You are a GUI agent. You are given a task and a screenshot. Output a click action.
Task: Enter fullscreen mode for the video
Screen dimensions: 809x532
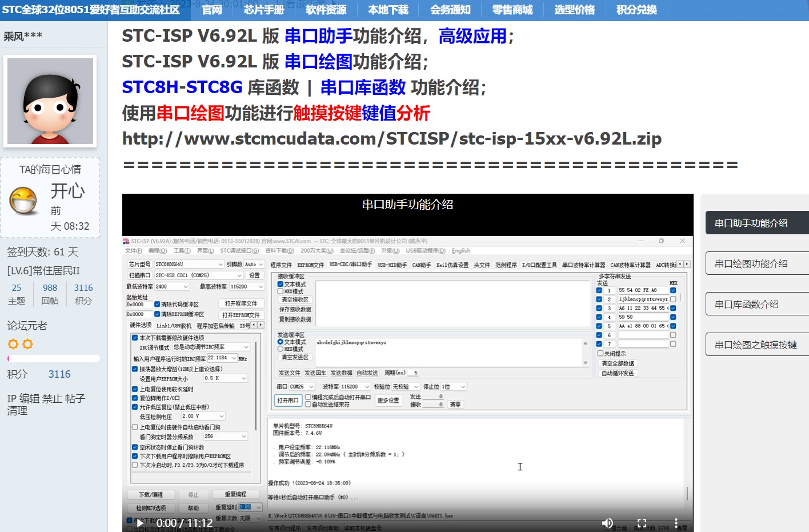[x=642, y=522]
